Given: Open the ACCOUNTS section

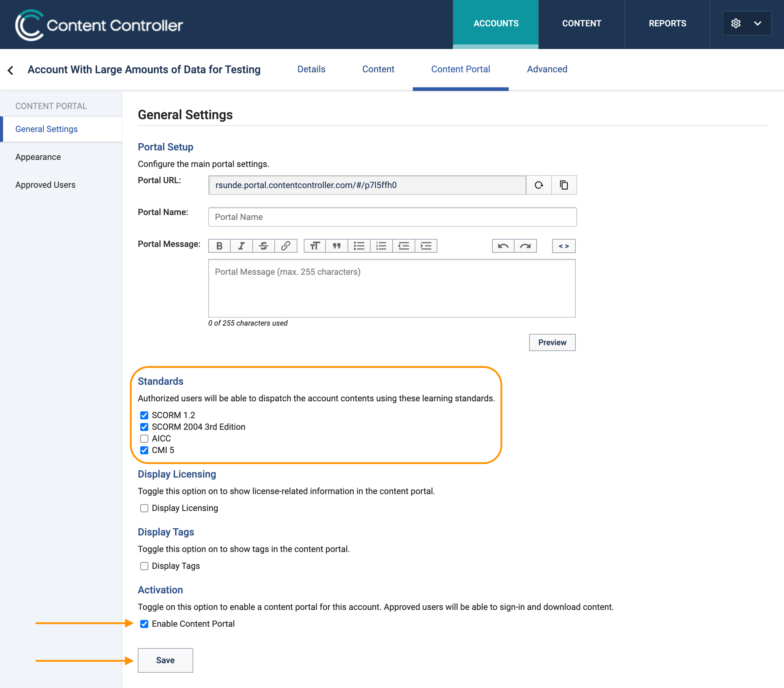Looking at the screenshot, I should tap(495, 24).
